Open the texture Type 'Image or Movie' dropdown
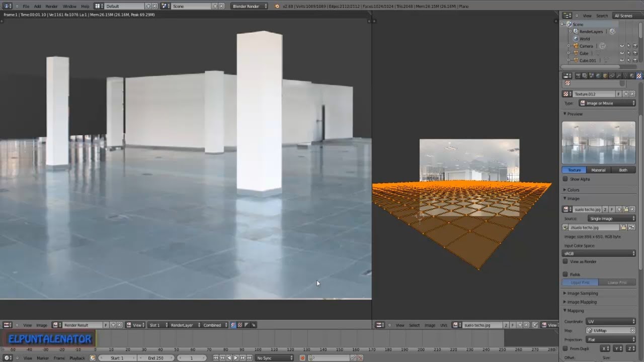 pyautogui.click(x=607, y=103)
